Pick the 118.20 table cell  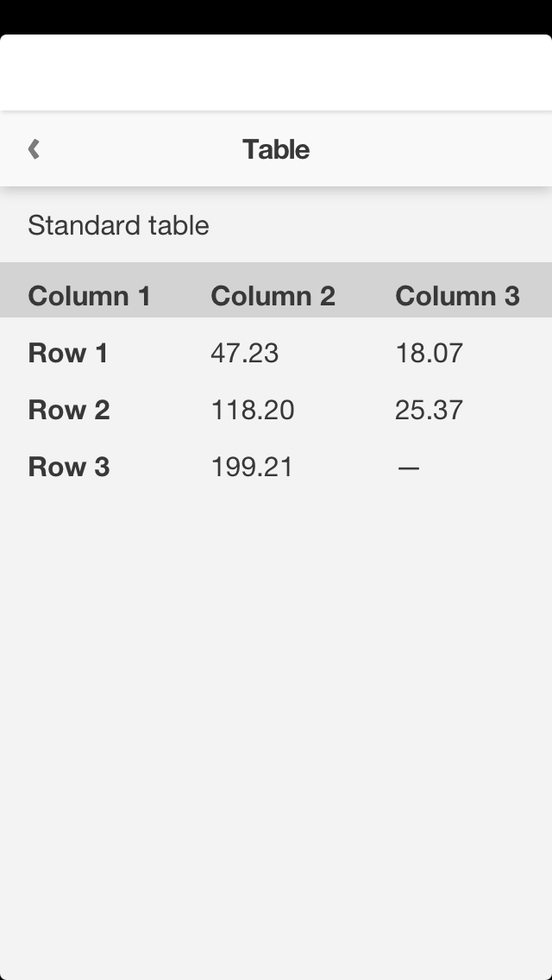pos(253,410)
